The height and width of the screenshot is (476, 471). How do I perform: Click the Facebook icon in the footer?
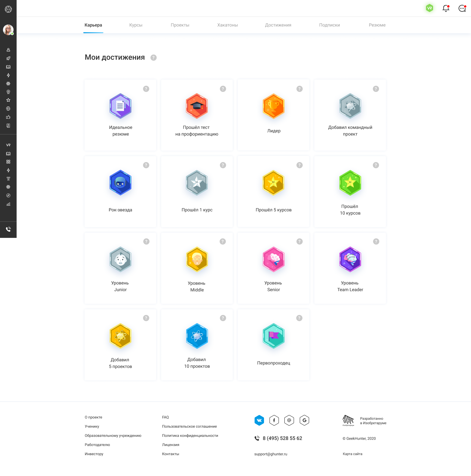[x=274, y=420]
